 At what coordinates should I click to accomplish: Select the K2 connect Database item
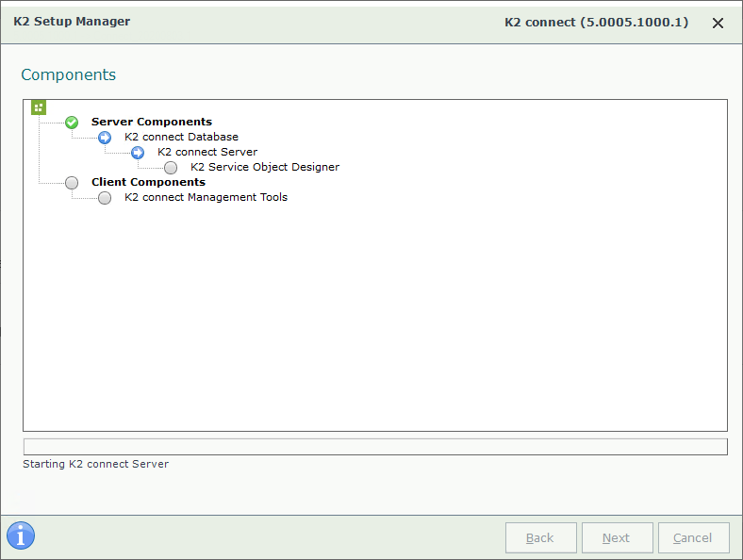pyautogui.click(x=181, y=137)
